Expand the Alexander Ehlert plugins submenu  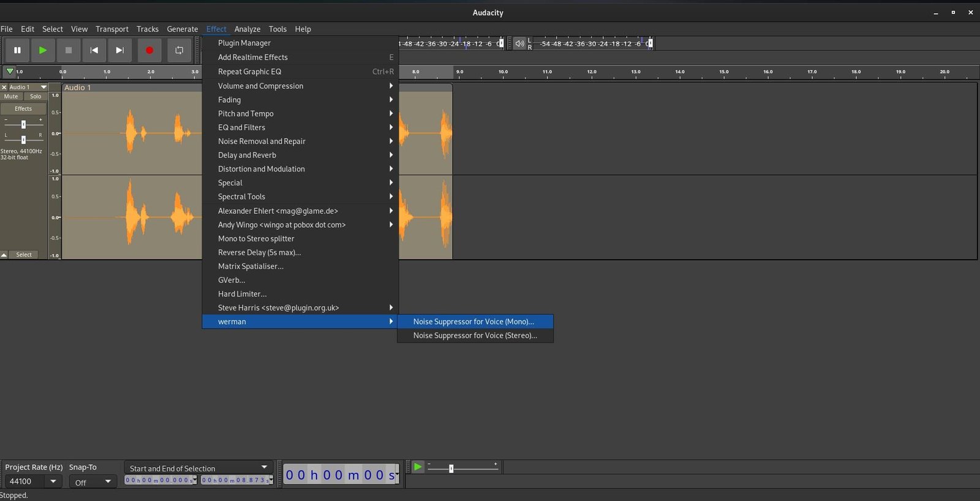pyautogui.click(x=300, y=211)
